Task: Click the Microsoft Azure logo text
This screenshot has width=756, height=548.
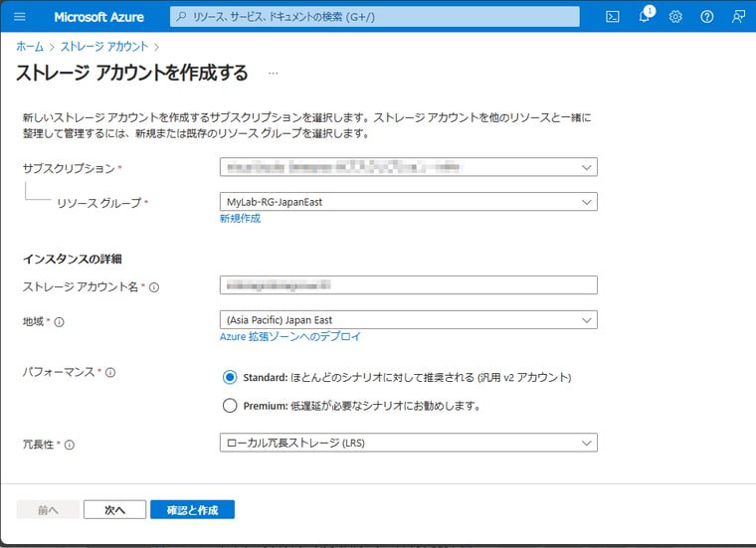Action: pyautogui.click(x=98, y=17)
